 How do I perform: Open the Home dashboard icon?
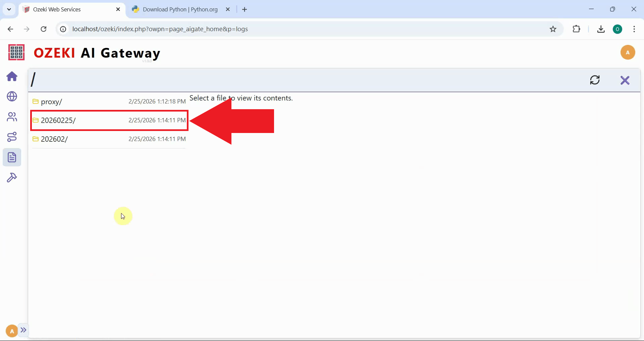[12, 77]
